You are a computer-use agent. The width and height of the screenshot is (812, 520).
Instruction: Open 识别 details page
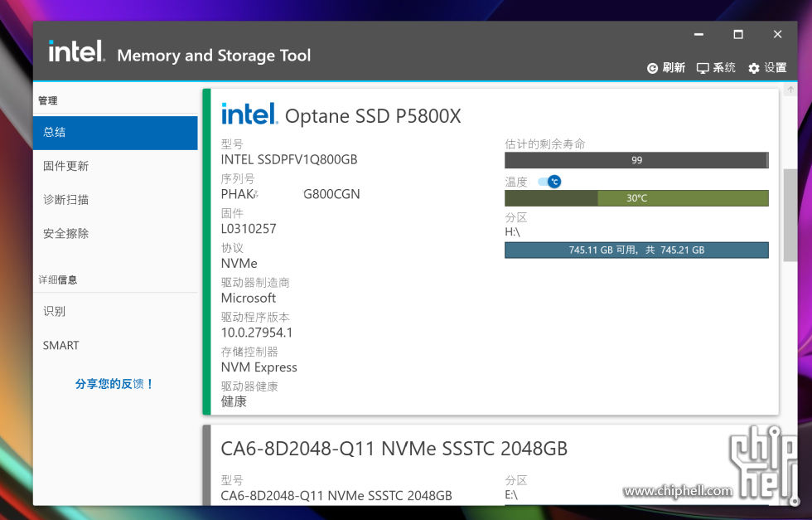point(115,311)
